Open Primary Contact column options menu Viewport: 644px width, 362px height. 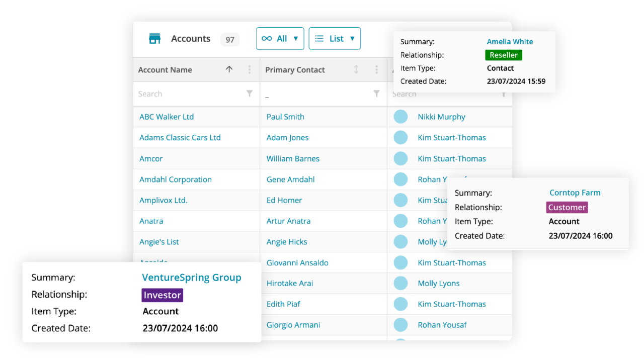[376, 70]
